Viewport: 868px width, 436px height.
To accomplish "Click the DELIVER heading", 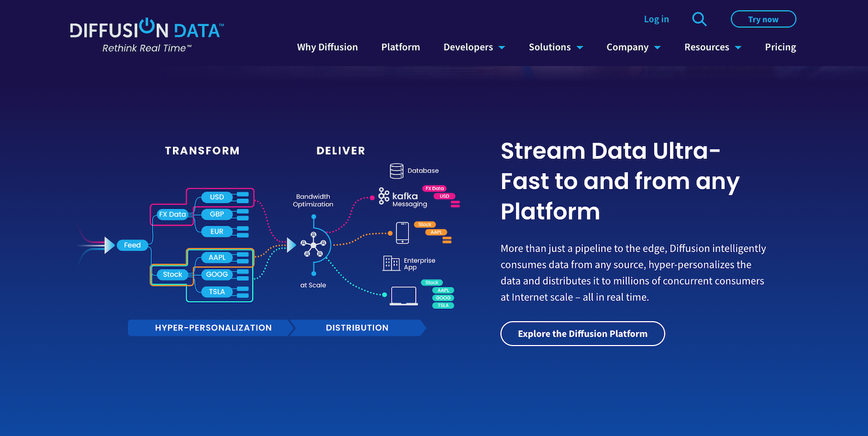I will tap(341, 151).
